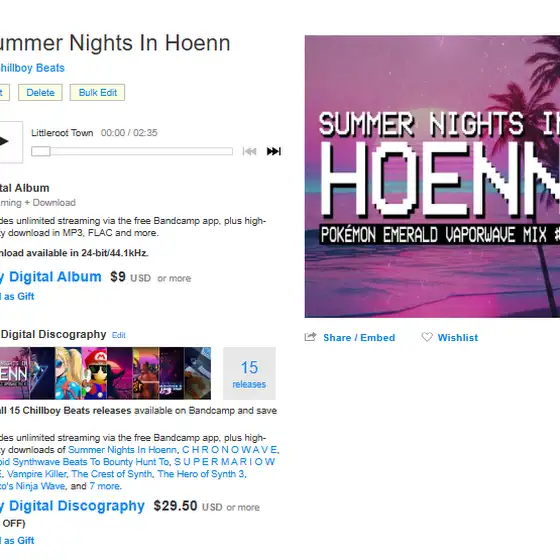The height and width of the screenshot is (560, 560).
Task: Edit the Digital Discography settings
Action: click(119, 335)
